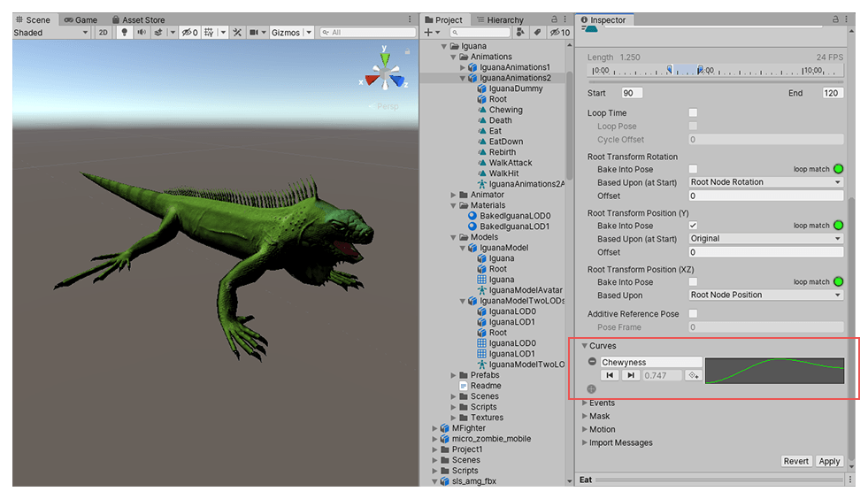This screenshot has height=499, width=868.
Task: Click the clip range timeline slider
Action: (x=685, y=70)
